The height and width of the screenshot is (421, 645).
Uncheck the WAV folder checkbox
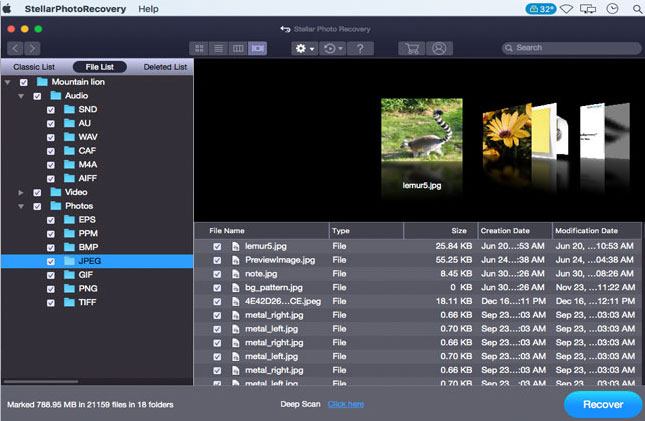(51, 137)
